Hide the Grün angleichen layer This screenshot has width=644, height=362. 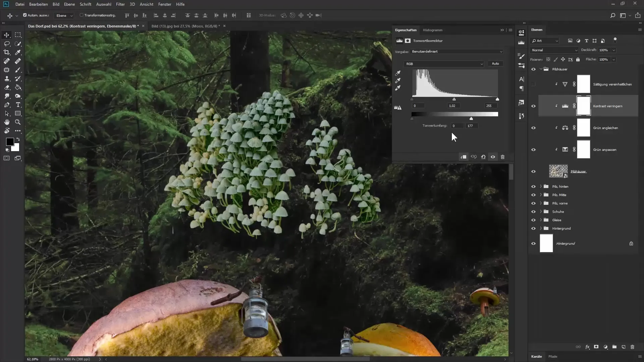coord(533,128)
